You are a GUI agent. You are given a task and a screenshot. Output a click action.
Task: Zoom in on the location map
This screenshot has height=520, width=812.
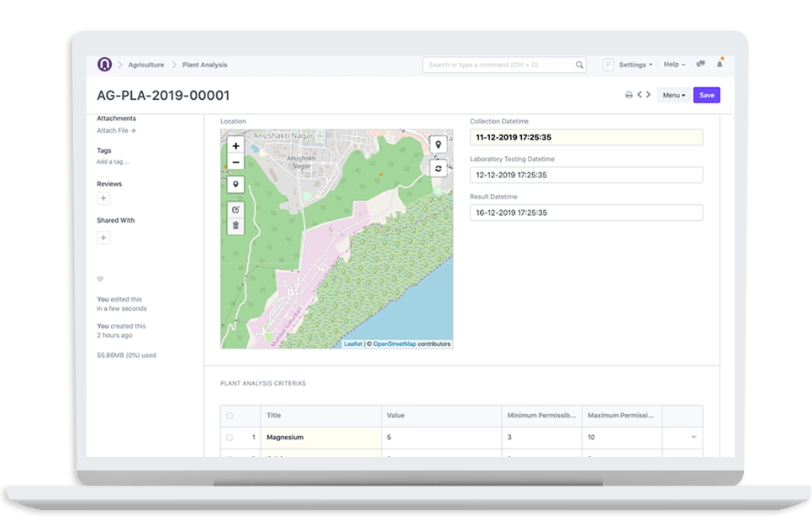(235, 146)
